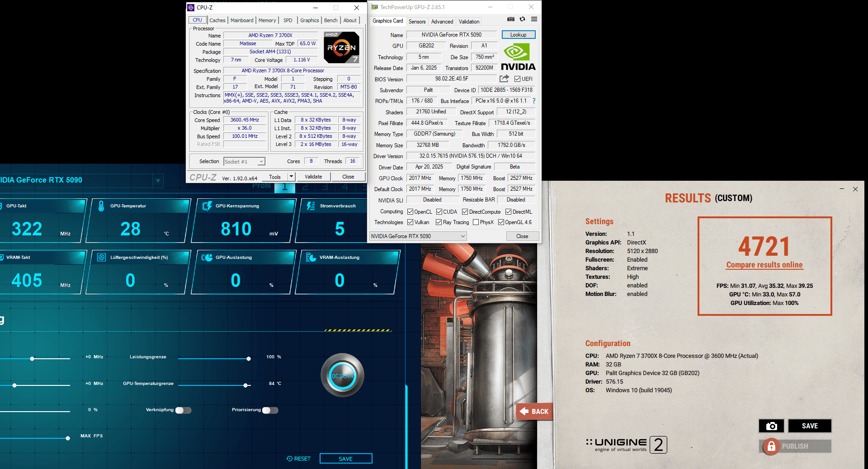Enable the PhysX checkbox
The image size is (868, 469).
pos(476,222)
